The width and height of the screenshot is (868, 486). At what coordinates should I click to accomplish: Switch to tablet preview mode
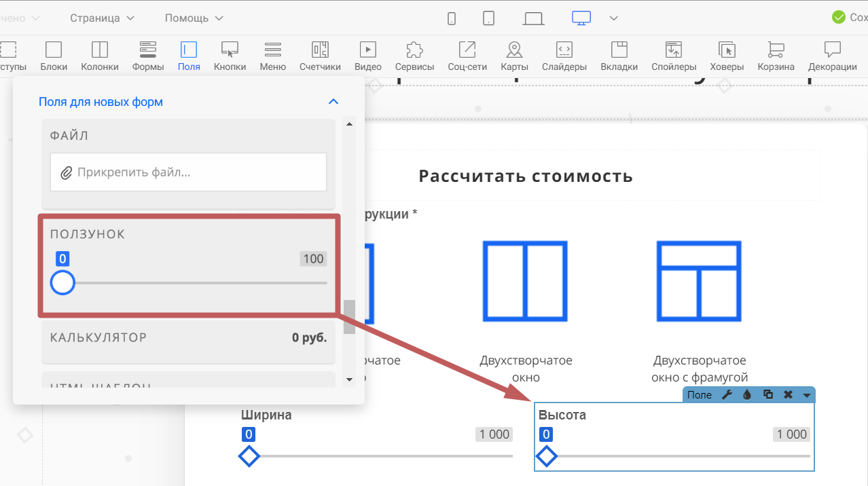(488, 18)
